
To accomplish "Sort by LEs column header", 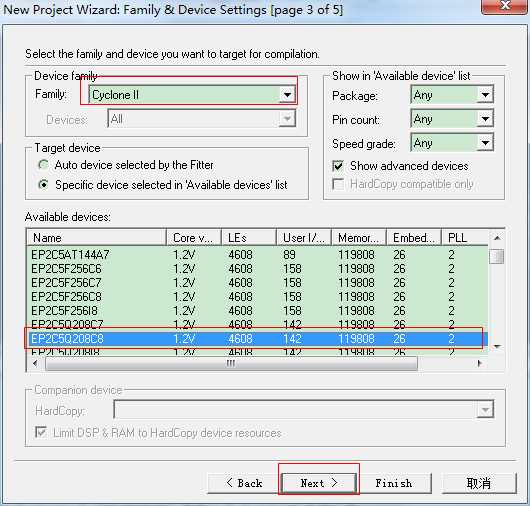I will 249,238.
